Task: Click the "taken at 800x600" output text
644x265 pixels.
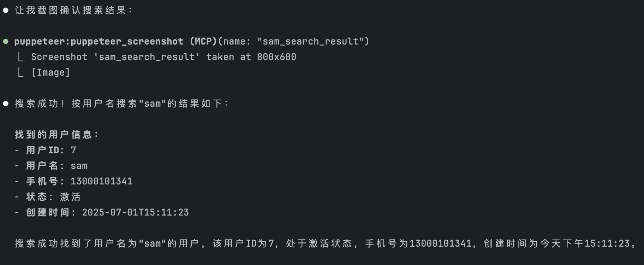Action: click(251, 57)
